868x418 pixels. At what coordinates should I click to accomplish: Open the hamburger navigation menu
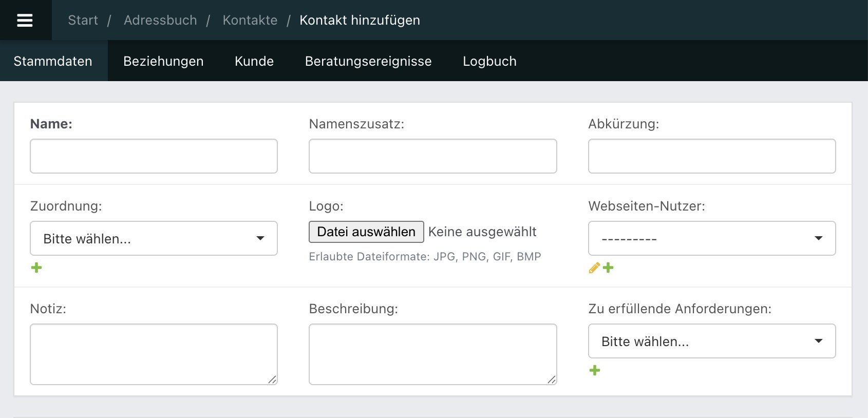[25, 20]
